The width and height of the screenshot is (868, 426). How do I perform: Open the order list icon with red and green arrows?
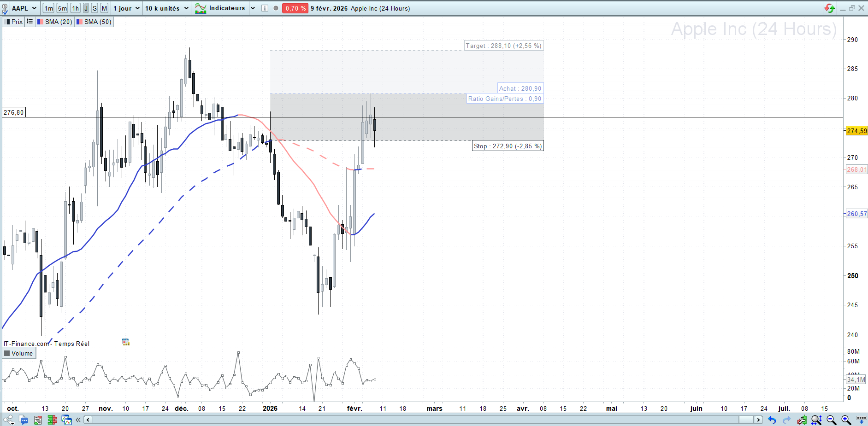(x=38, y=420)
